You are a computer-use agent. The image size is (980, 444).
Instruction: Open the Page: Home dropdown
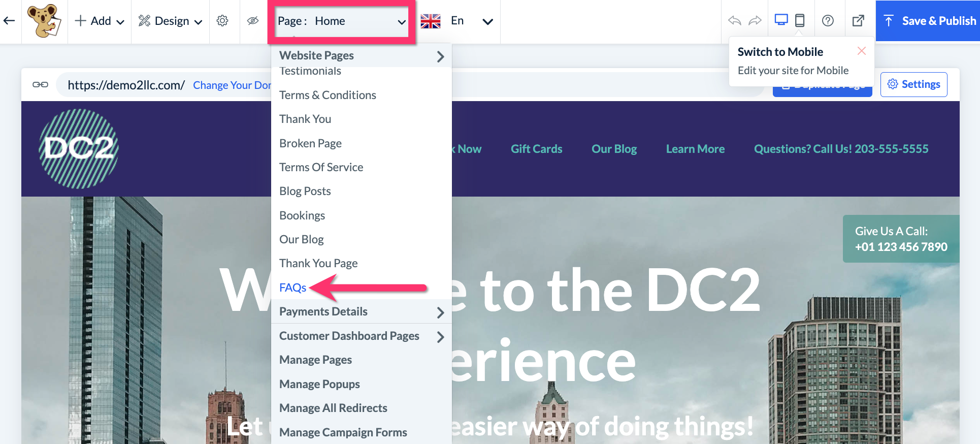pos(342,21)
